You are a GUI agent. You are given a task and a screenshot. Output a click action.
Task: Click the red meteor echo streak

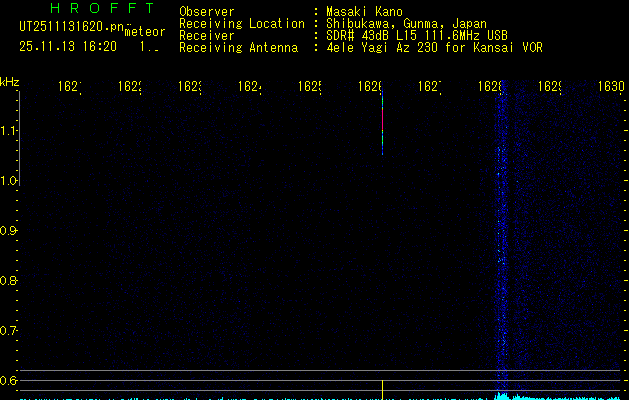[382, 120]
